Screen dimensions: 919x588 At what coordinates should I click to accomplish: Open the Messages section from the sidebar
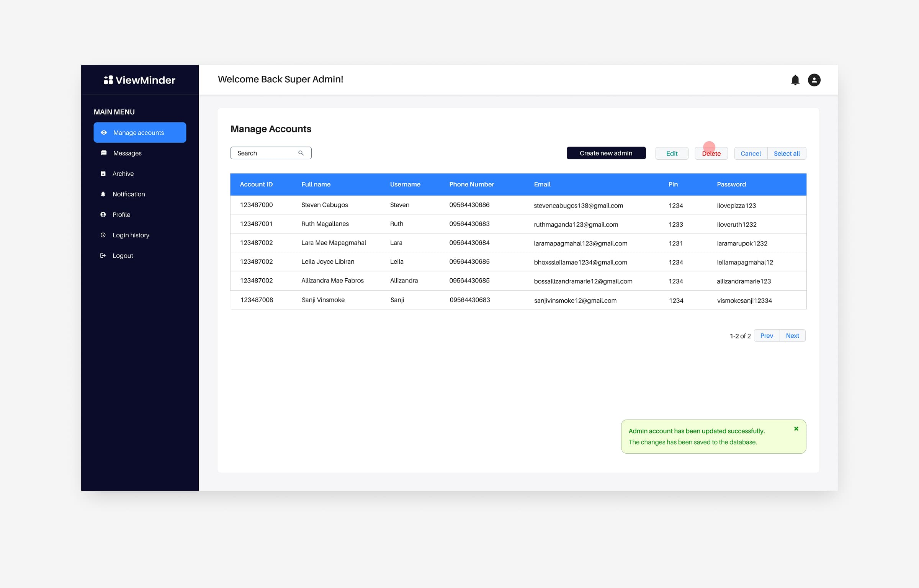(x=128, y=153)
